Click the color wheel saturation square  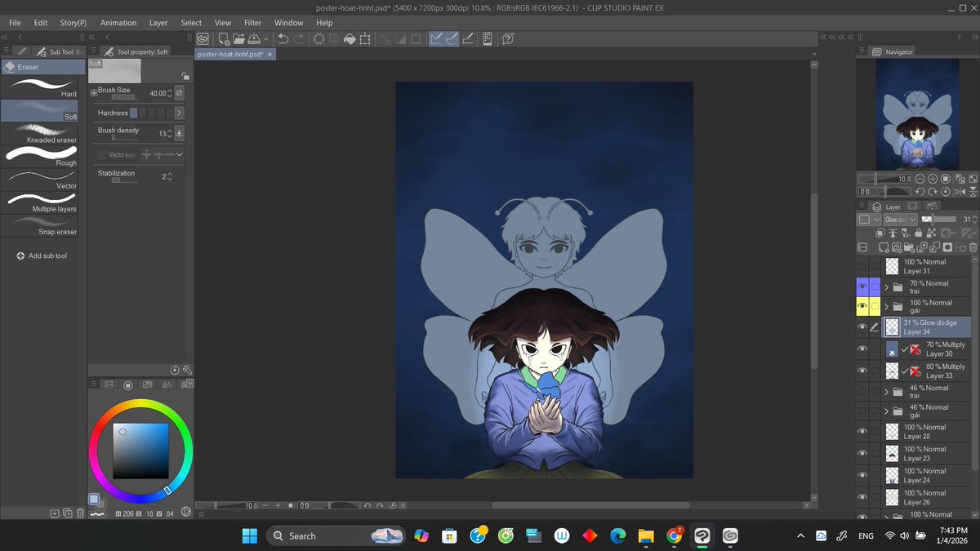pos(140,451)
